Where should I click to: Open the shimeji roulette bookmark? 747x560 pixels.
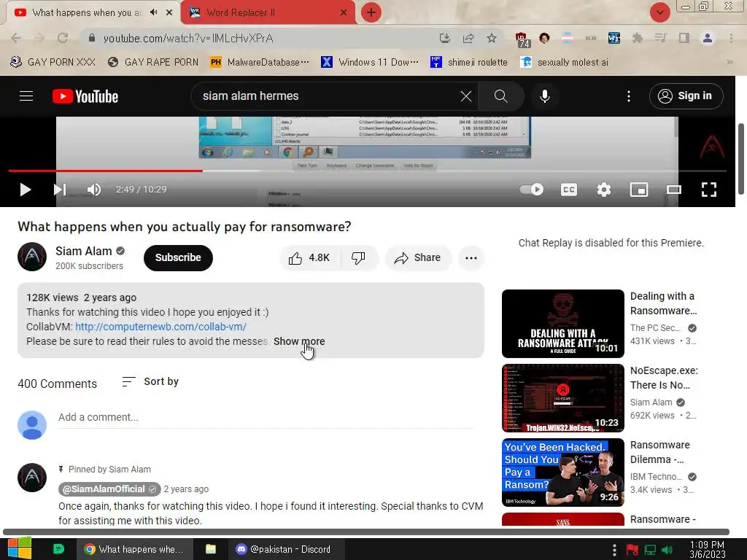coord(469,63)
